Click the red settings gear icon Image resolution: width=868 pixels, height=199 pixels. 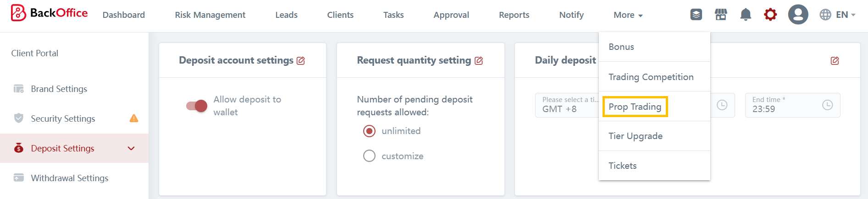coord(770,15)
